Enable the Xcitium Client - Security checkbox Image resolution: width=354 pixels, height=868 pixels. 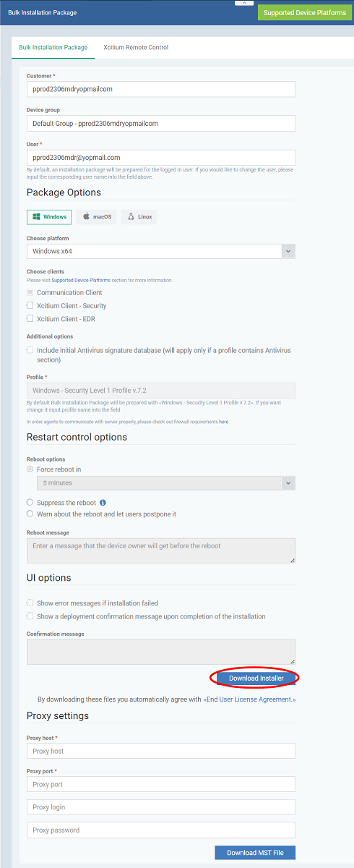pos(30,305)
